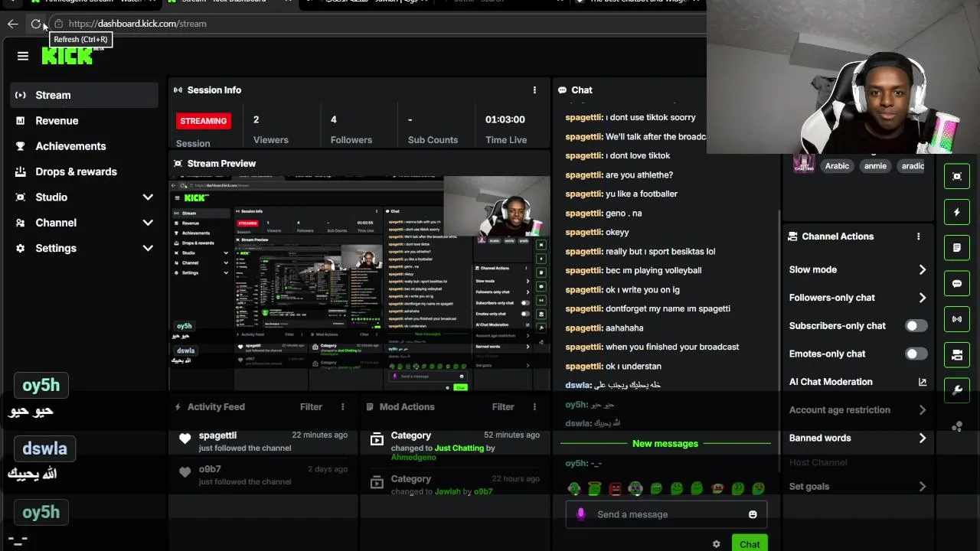This screenshot has height=551, width=980.
Task: Open the Activity Feed three-dot menu
Action: pos(343,406)
